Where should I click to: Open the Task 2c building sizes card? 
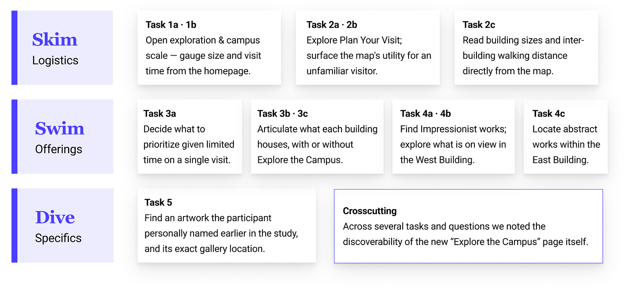526,48
